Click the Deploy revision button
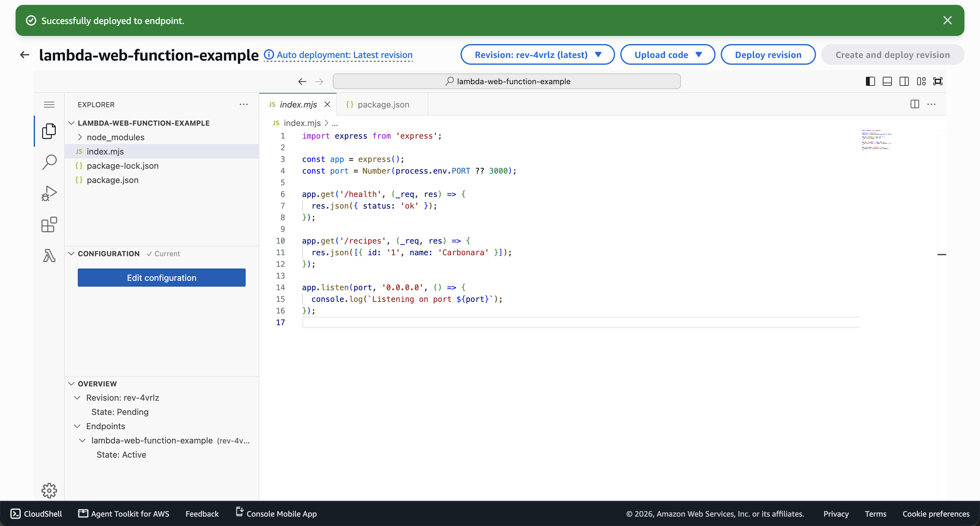 coord(768,55)
